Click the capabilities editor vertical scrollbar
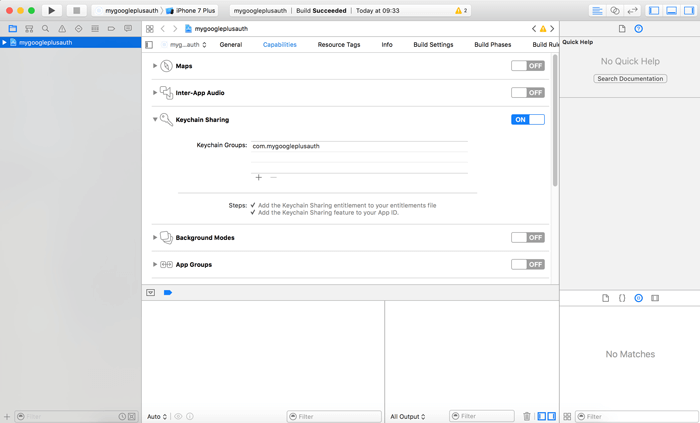700x423 pixels. point(555,120)
